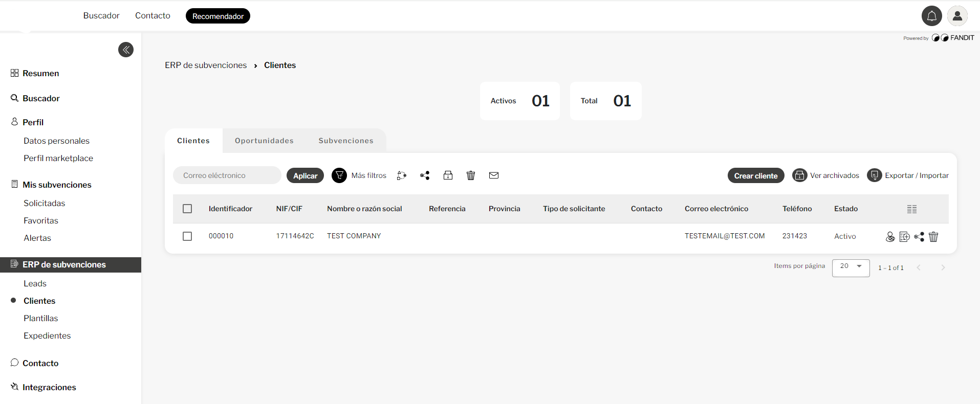This screenshot has width=980, height=404.
Task: Click the envelope email icon in toolbar
Action: [x=493, y=175]
